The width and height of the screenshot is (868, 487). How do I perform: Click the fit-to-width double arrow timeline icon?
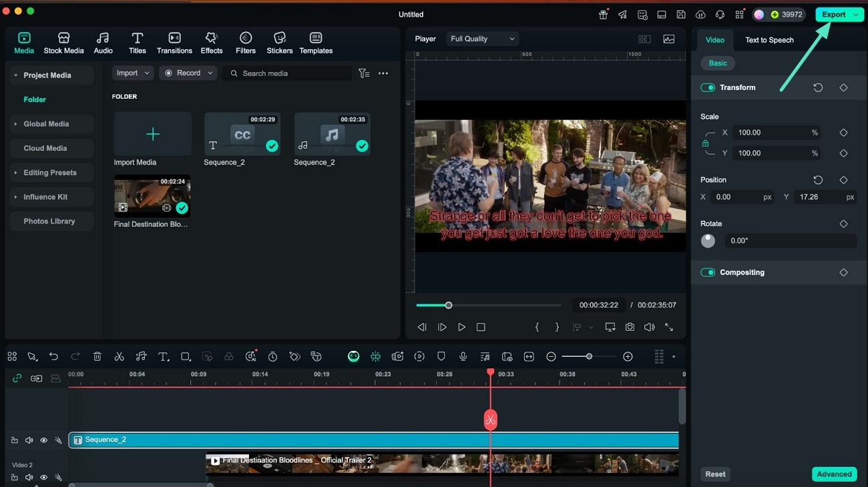pos(529,357)
